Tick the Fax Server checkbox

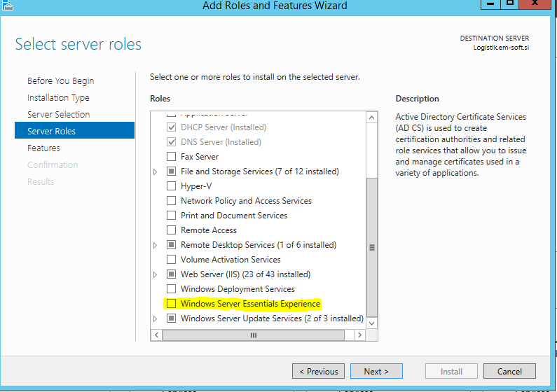click(171, 156)
